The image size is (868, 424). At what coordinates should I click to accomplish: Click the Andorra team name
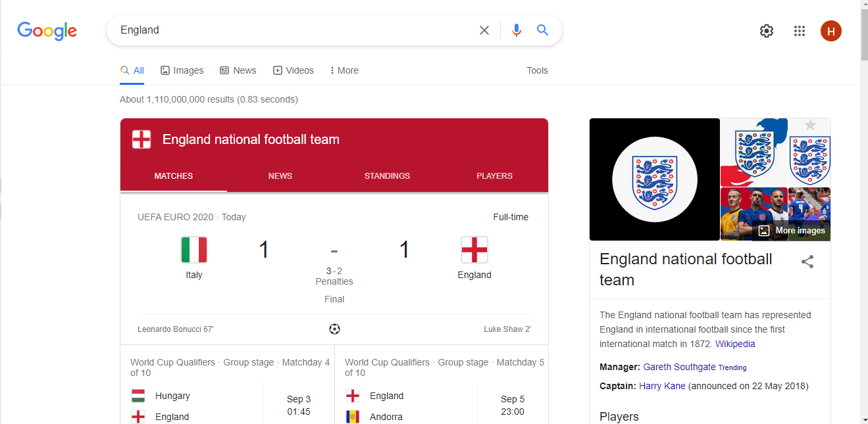[386, 417]
